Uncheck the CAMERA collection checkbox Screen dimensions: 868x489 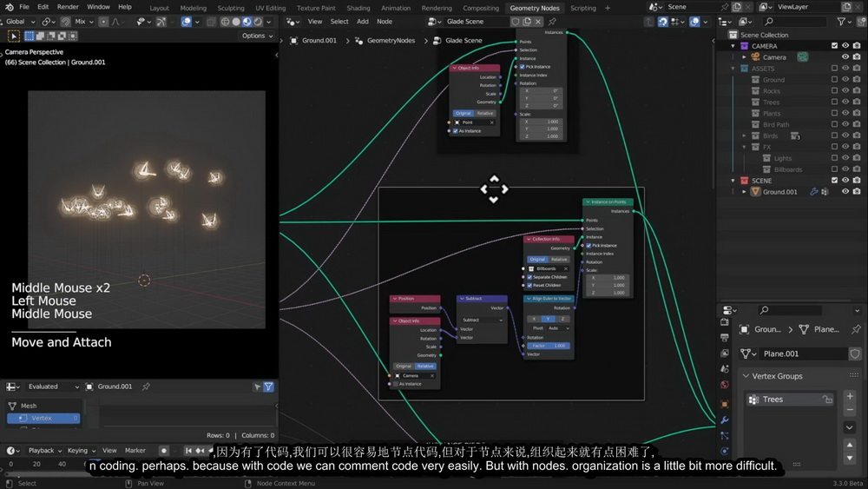834,46
